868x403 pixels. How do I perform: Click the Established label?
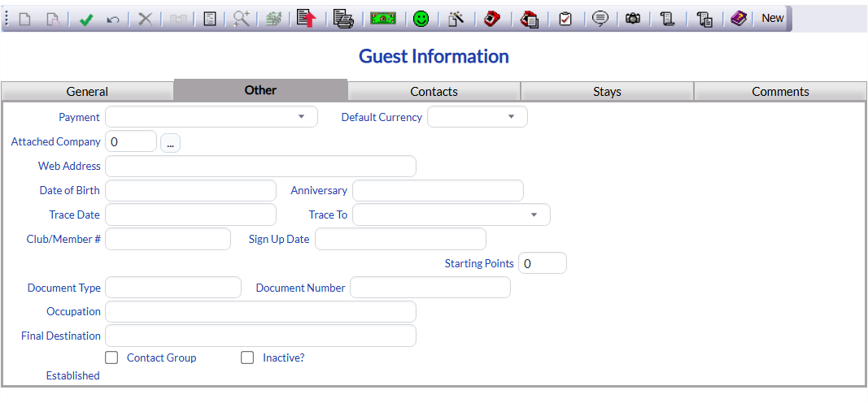[x=72, y=375]
